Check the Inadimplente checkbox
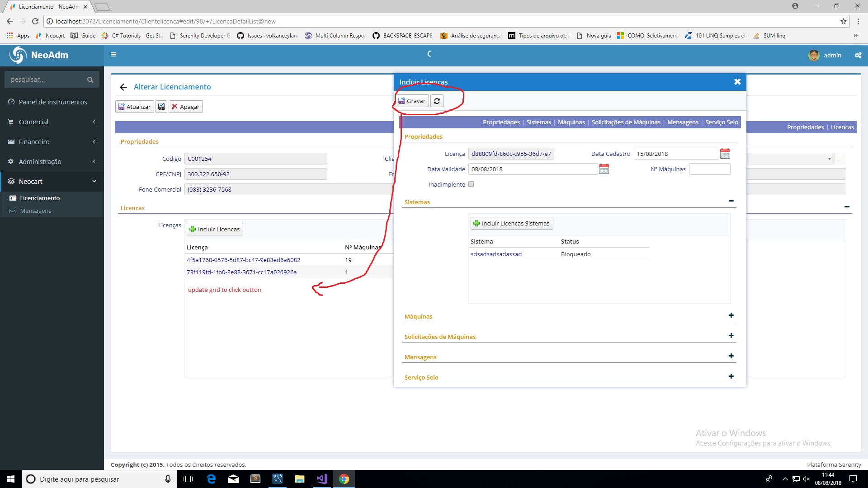The image size is (868, 488). (x=471, y=184)
